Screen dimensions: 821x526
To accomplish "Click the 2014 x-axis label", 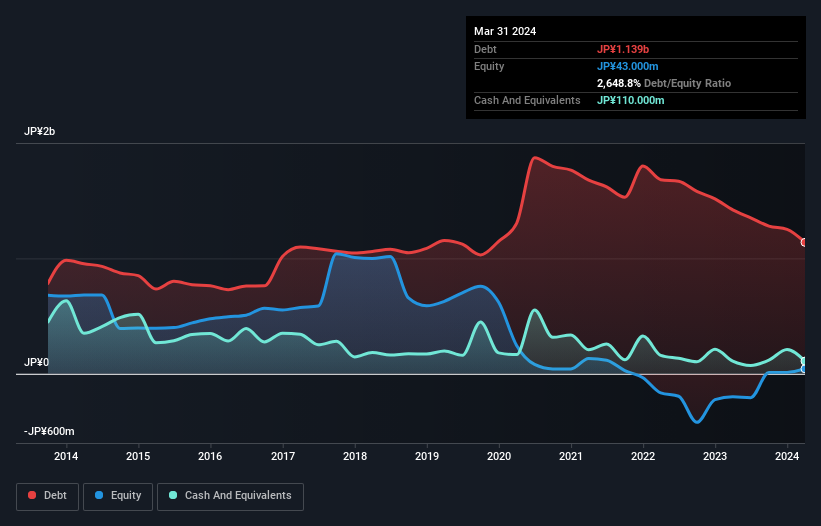I will tap(66, 456).
